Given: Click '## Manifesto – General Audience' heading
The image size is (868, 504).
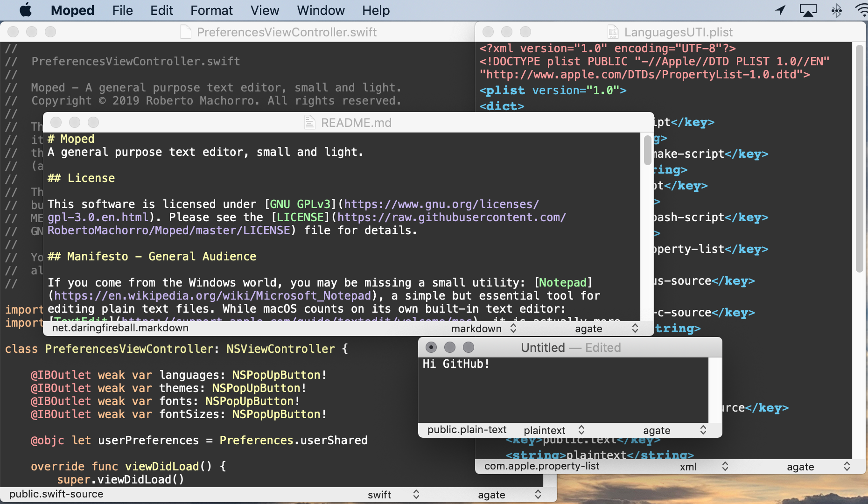Looking at the screenshot, I should coord(152,257).
